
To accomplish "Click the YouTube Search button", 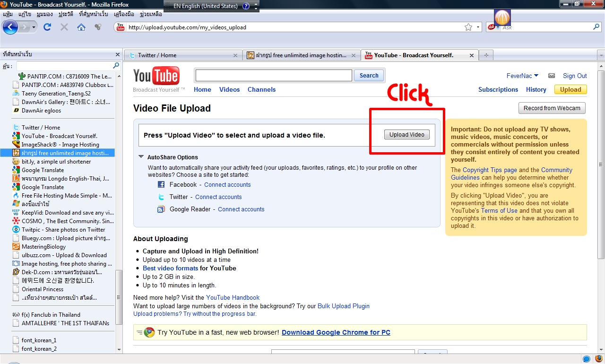I will tap(369, 76).
